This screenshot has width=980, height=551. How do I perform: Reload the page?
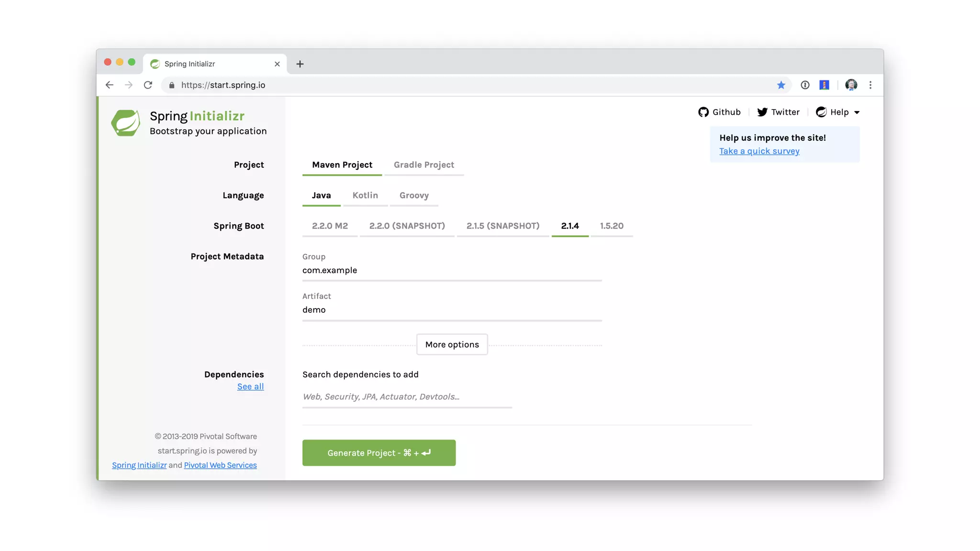coord(148,85)
